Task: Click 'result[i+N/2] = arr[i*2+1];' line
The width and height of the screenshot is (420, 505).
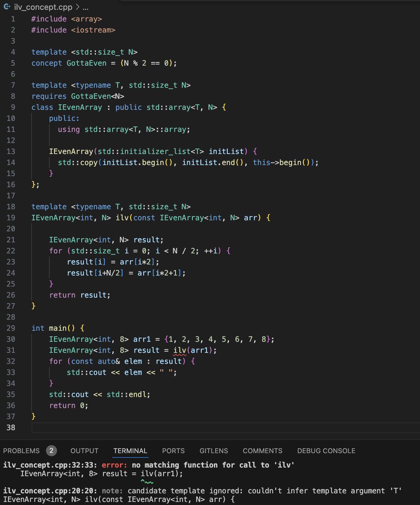Action: [x=126, y=273]
